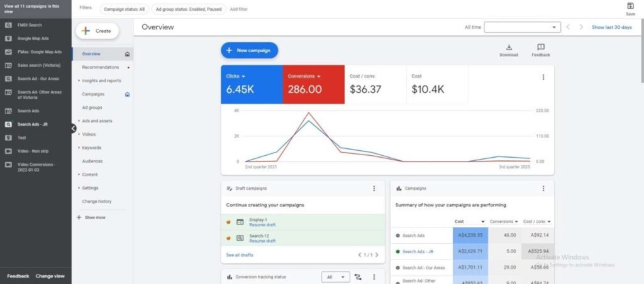Click the home icon beside Campaigns
644x284 pixels.
(x=127, y=94)
